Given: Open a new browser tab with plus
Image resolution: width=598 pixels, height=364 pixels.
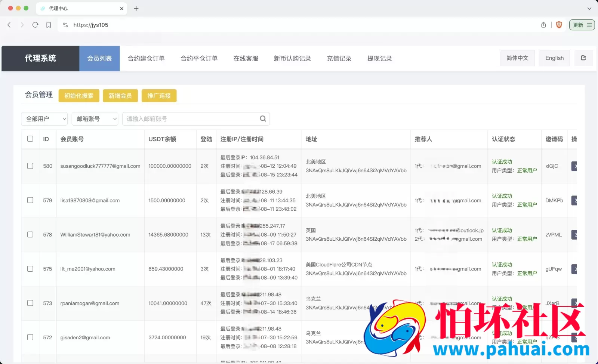Looking at the screenshot, I should [x=136, y=9].
